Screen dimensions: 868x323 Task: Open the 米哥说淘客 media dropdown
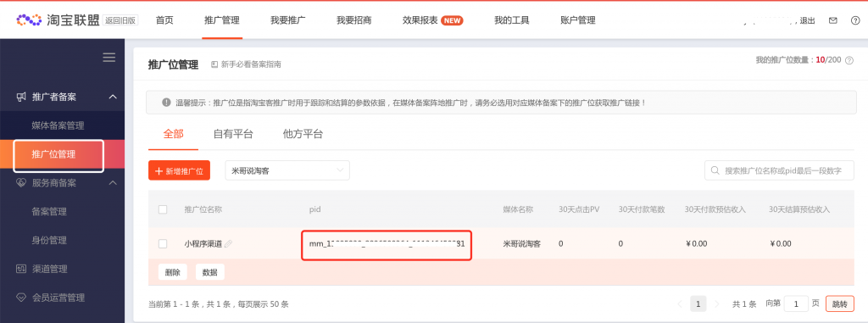click(287, 170)
